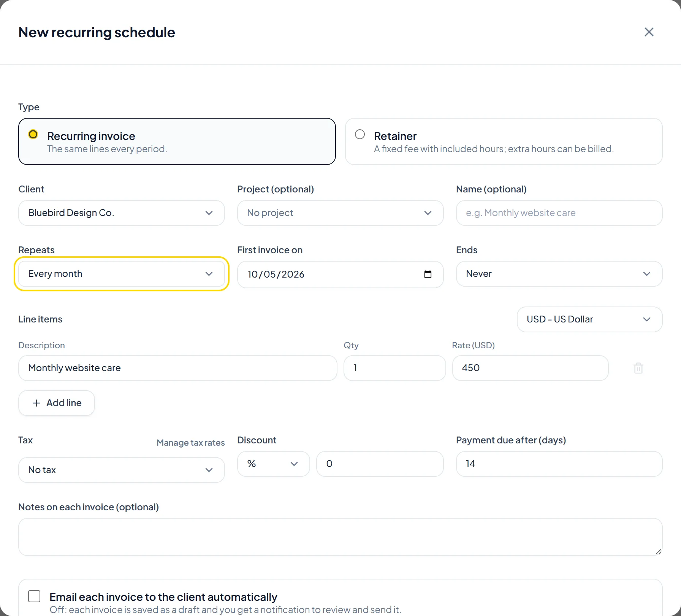Focus the Notes on each invoice textarea
The image size is (681, 616).
click(x=340, y=537)
